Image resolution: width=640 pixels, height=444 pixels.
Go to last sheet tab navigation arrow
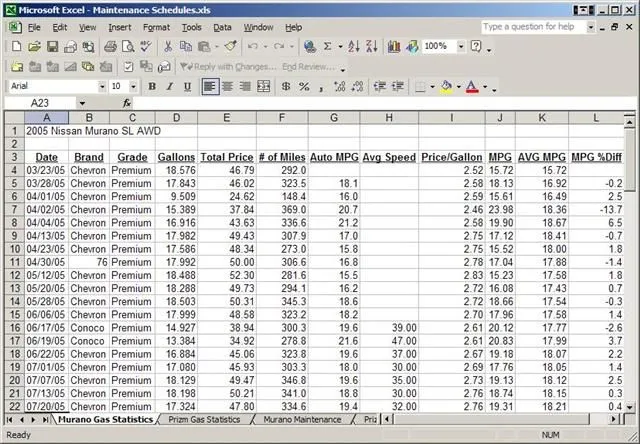(x=45, y=420)
